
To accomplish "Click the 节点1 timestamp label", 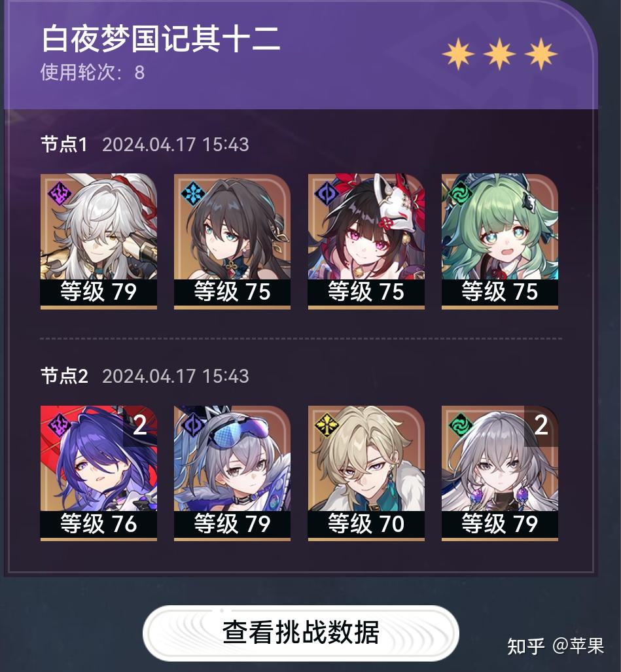I will [x=175, y=145].
